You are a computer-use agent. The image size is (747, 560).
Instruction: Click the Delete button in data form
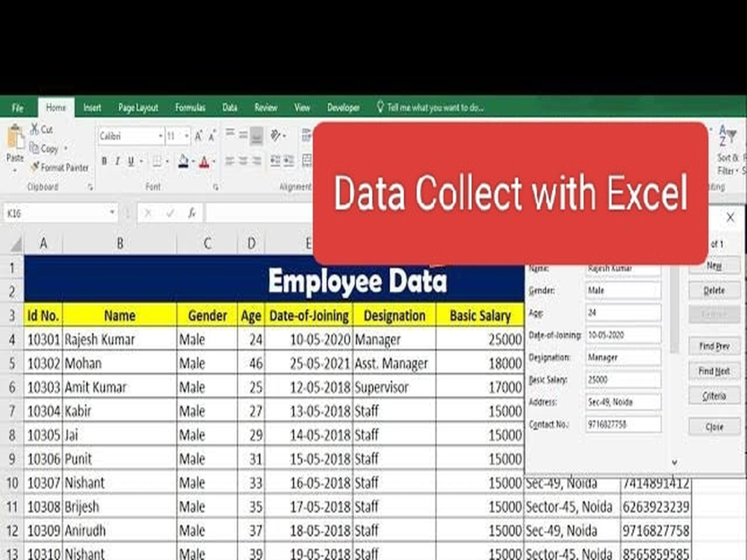point(714,290)
